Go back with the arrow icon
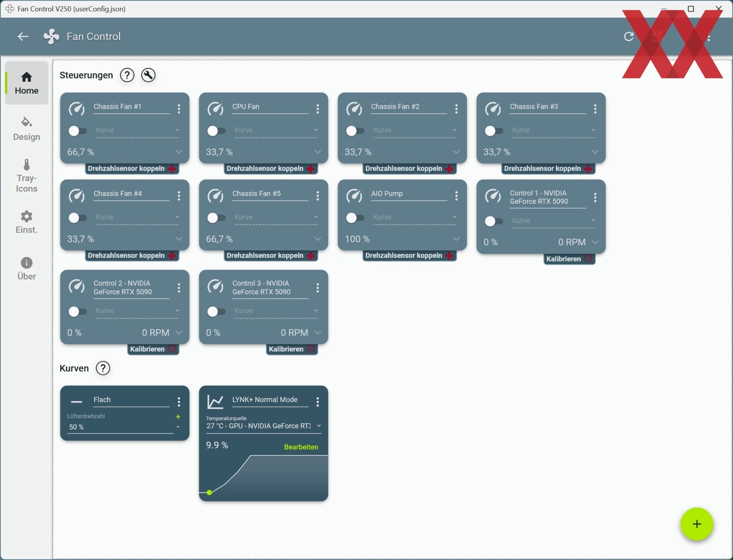Viewport: 733px width, 560px height. [23, 37]
